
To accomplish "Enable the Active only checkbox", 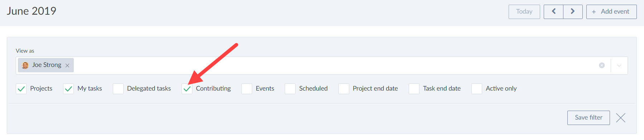I will (x=477, y=89).
